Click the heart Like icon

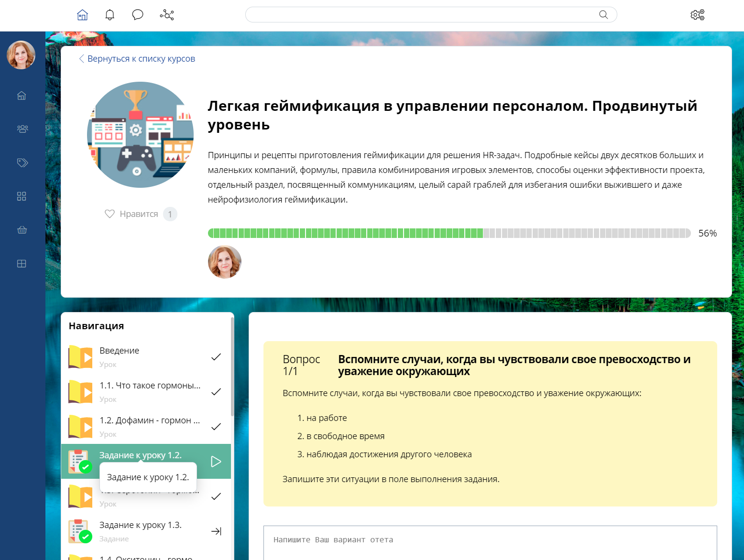click(109, 214)
